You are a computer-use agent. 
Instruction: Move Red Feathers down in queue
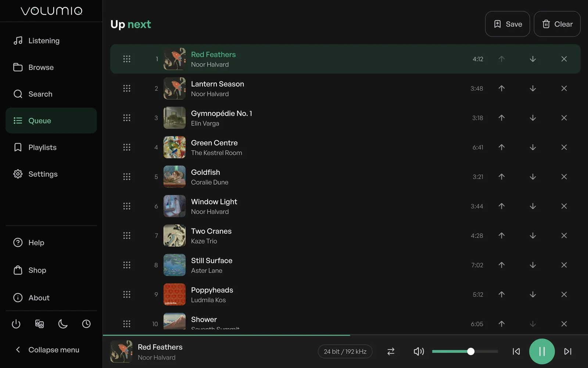click(533, 59)
